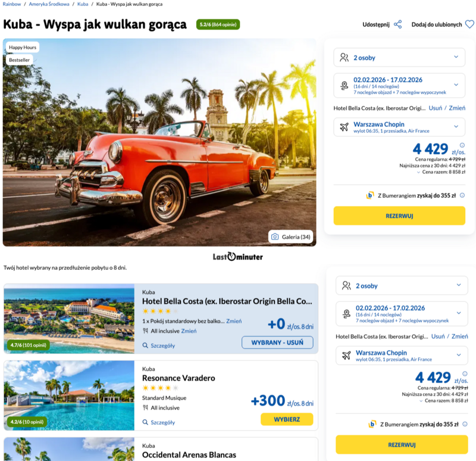
Task: Click the share icon next to Udostępnij
Action: click(397, 24)
